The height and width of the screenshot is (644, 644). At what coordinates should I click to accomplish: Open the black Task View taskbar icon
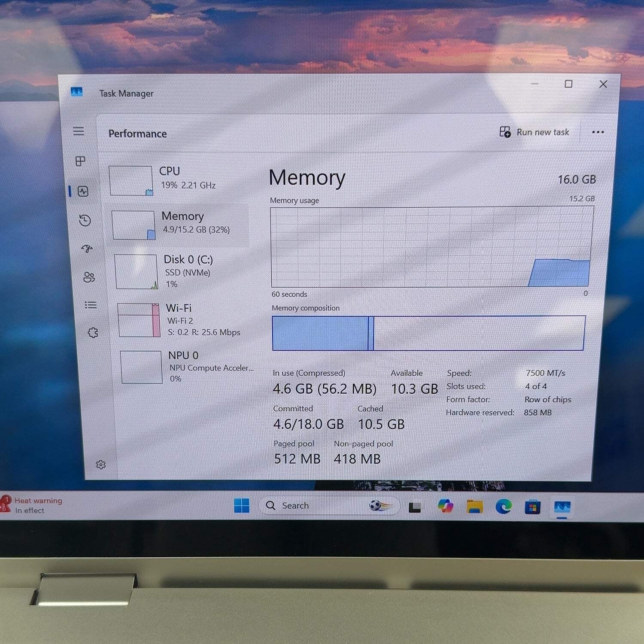(415, 507)
